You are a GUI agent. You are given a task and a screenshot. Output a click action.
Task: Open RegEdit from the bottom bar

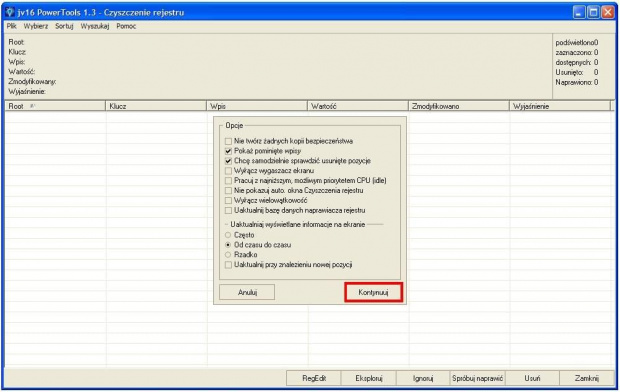[314, 378]
